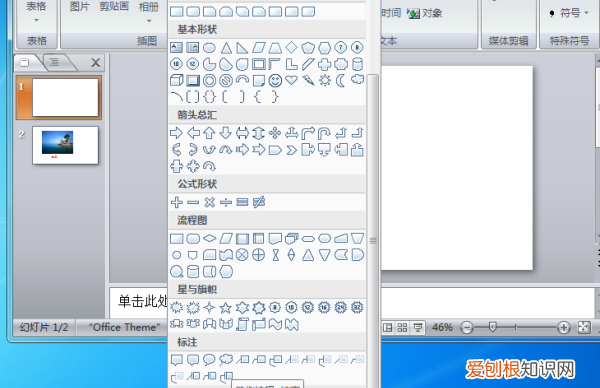The height and width of the screenshot is (388, 600).
Task: Click the zoom slider handle
Action: coord(493,327)
